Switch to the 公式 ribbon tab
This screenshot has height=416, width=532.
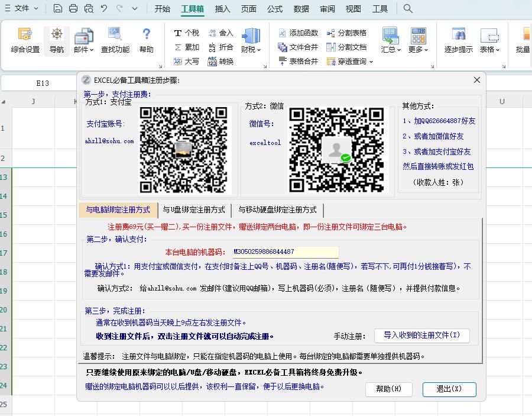pos(275,9)
